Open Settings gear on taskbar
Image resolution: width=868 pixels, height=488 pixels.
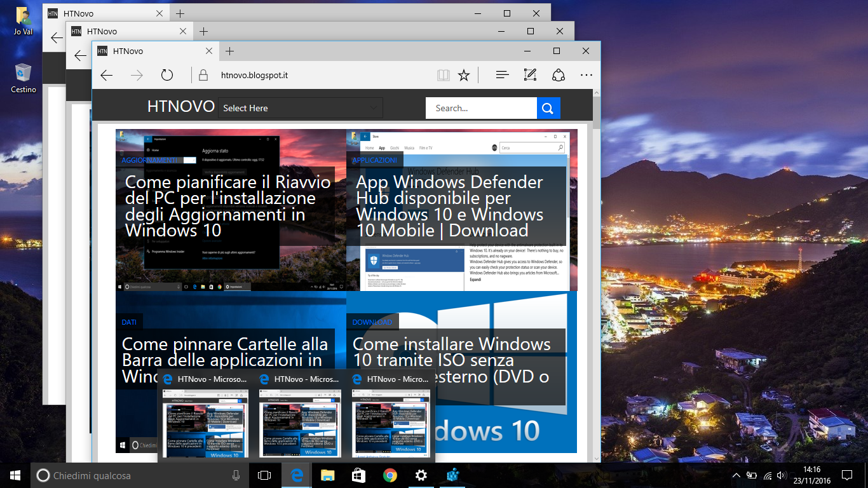click(421, 475)
